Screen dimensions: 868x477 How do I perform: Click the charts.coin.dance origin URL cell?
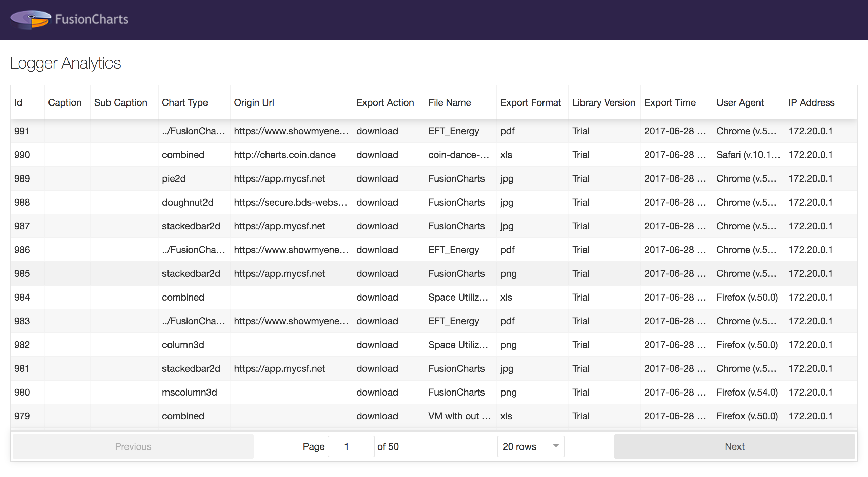click(x=284, y=155)
